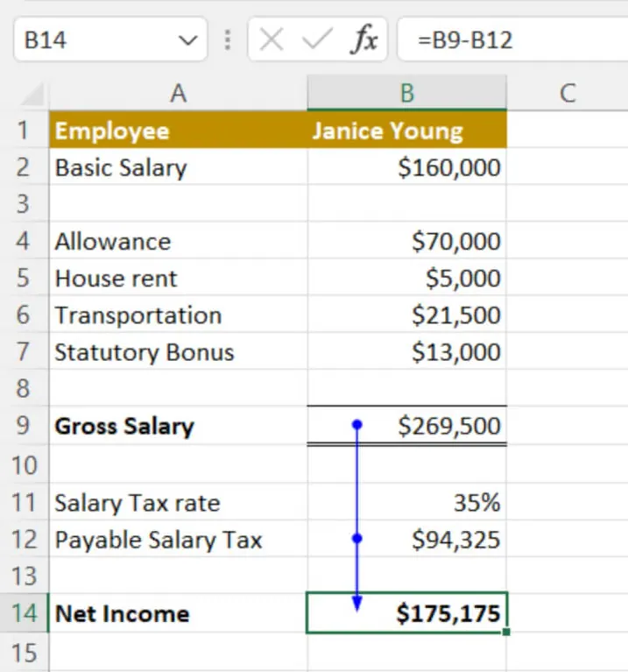Select row 9 header
The width and height of the screenshot is (628, 672).
click(24, 427)
